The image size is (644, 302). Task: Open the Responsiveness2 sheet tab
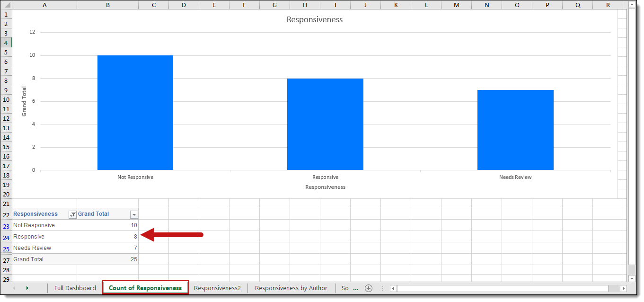(x=217, y=288)
